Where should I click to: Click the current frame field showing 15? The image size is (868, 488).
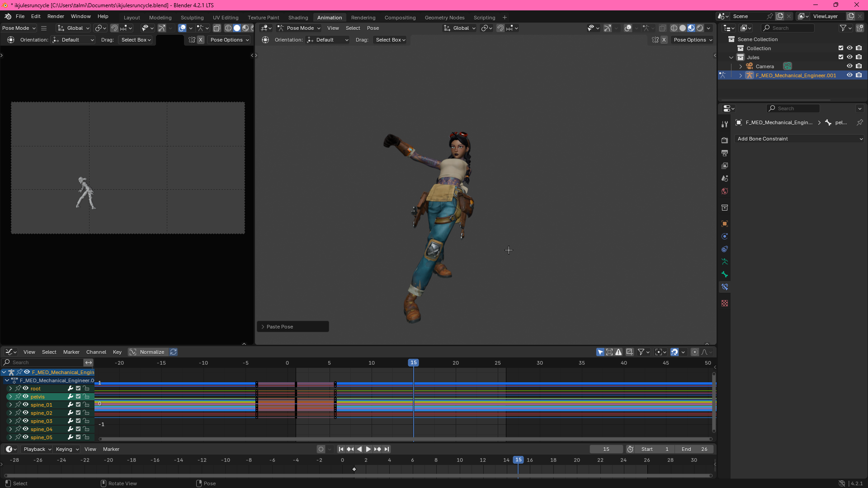click(x=606, y=449)
